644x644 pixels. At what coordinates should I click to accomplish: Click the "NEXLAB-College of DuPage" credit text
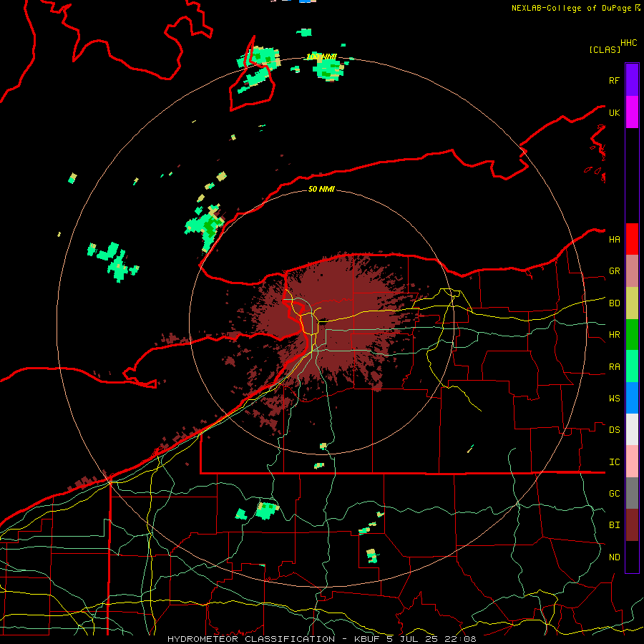pos(572,8)
